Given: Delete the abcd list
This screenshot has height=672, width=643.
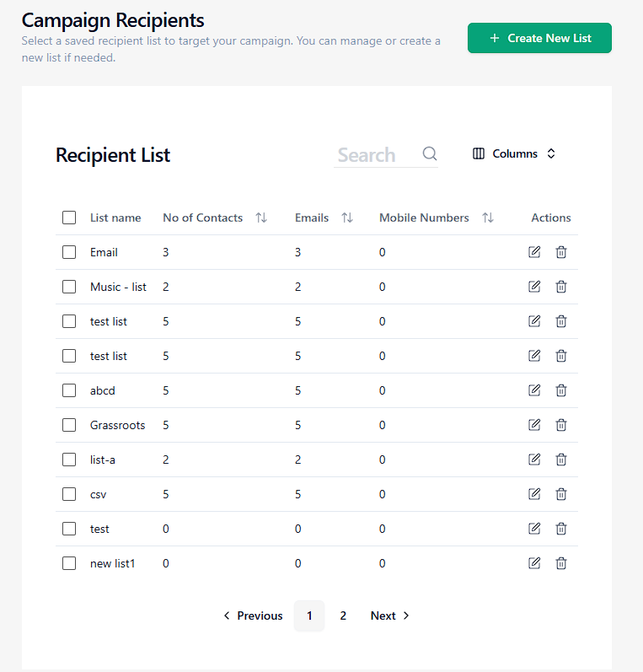Looking at the screenshot, I should tap(561, 390).
